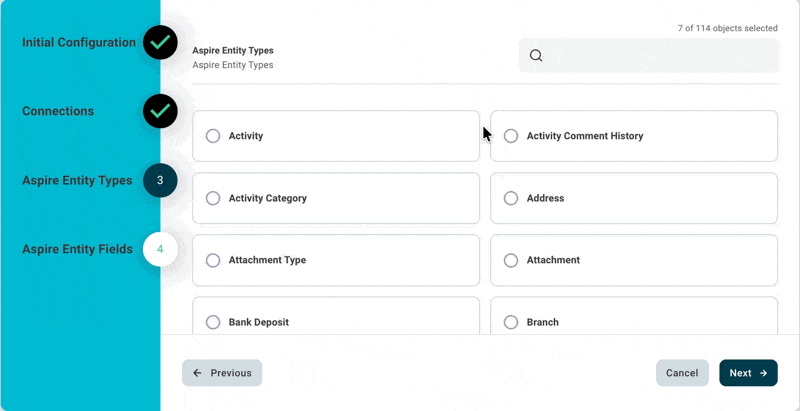Go to the Connections step label

click(58, 111)
